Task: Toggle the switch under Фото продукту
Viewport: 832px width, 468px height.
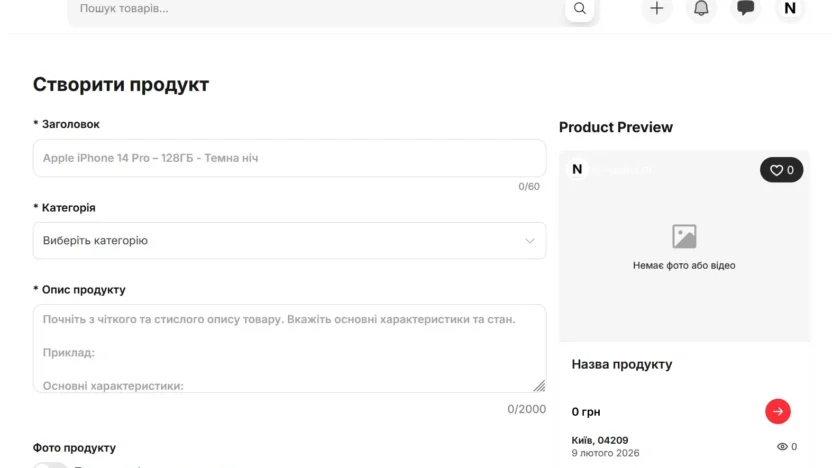Action: (x=50, y=465)
